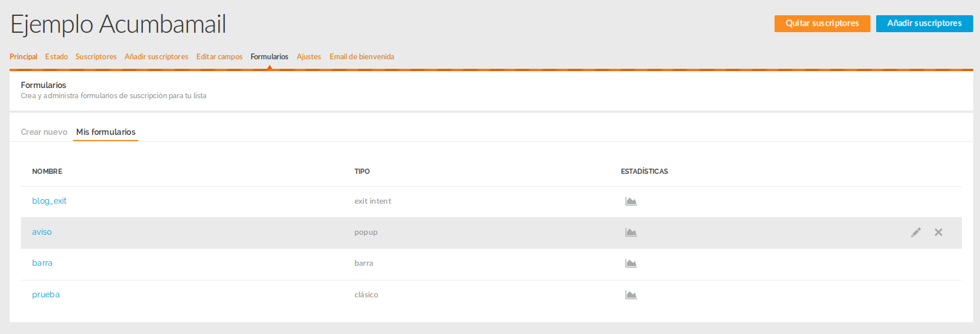Open statistics chart for blog_exit form
The image size is (980, 334).
coord(631,201)
